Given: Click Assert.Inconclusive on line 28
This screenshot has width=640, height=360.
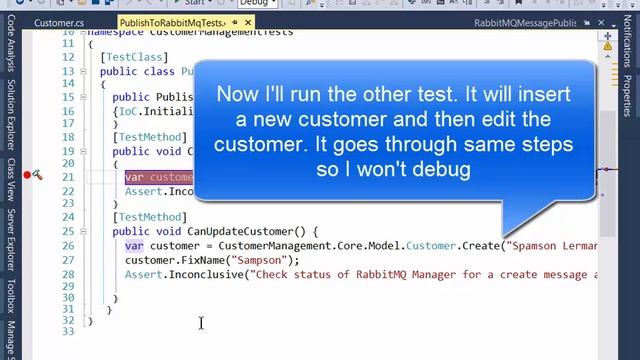Looking at the screenshot, I should point(184,275).
